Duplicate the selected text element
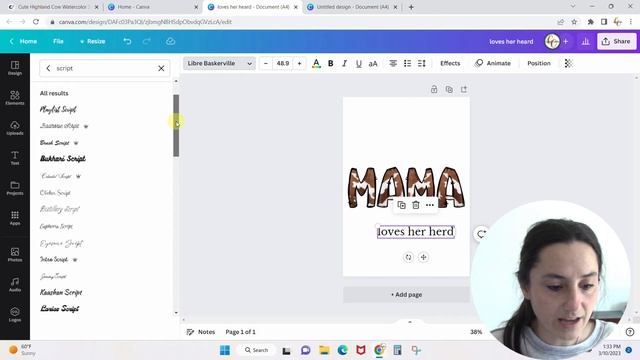This screenshot has height=360, width=640. pos(401,205)
